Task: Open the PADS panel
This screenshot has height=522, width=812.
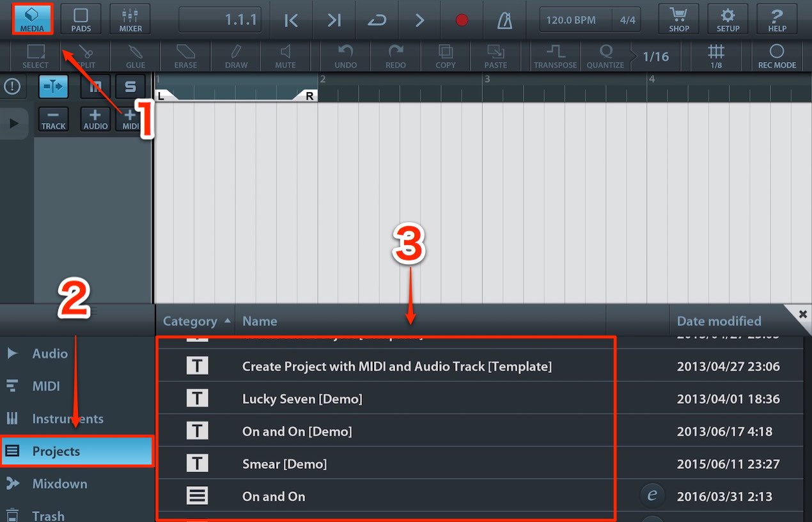Action: [81, 19]
